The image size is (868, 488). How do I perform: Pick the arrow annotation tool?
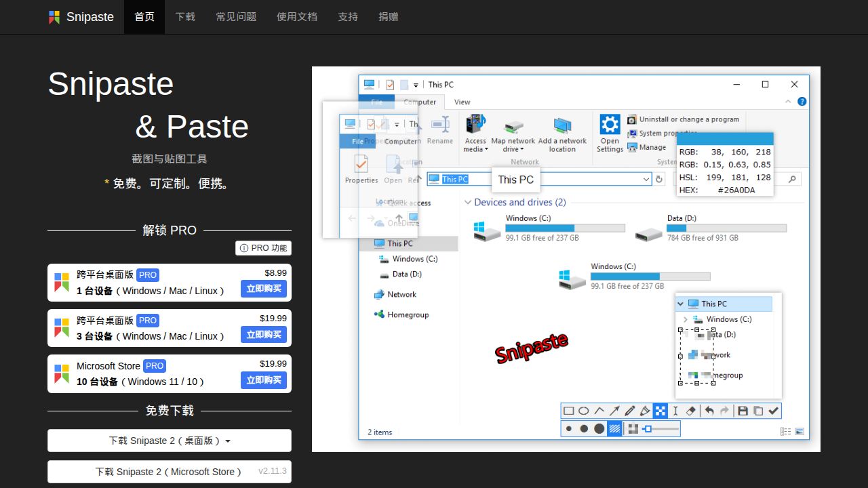pos(614,411)
